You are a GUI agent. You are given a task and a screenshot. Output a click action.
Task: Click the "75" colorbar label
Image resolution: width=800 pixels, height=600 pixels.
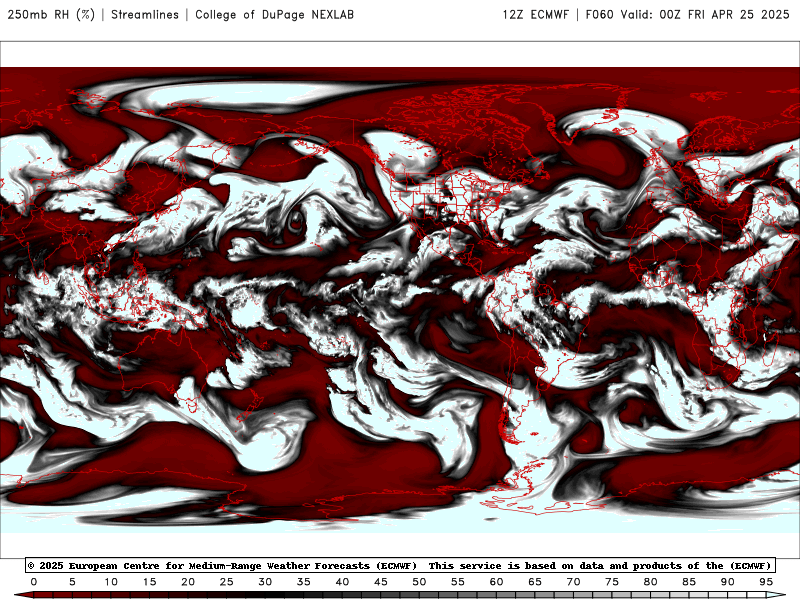612,582
